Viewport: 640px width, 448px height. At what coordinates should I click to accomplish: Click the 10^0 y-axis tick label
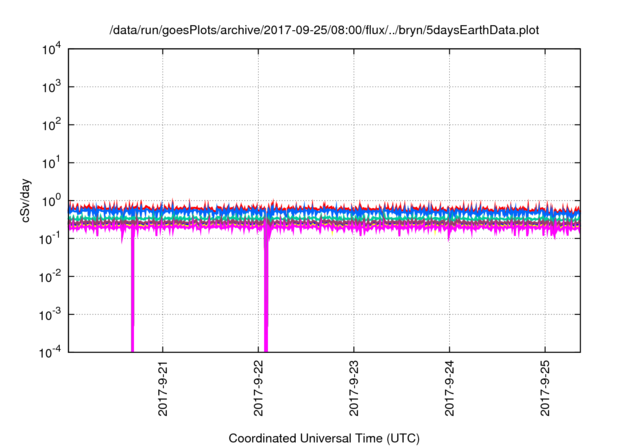pos(51,201)
